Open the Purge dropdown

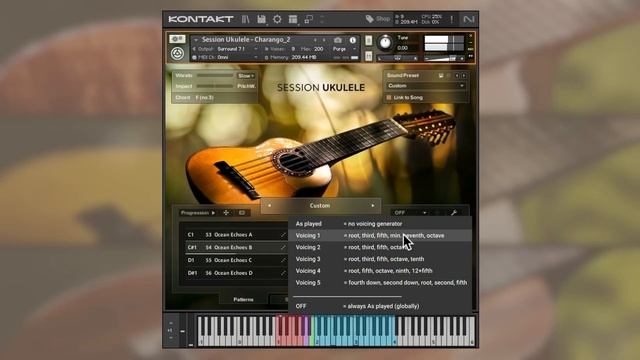point(344,49)
